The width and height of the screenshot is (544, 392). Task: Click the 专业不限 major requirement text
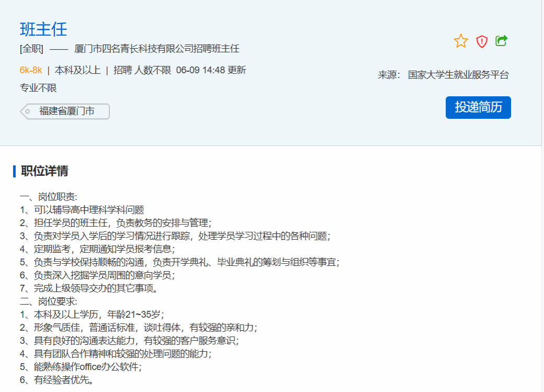tap(38, 88)
